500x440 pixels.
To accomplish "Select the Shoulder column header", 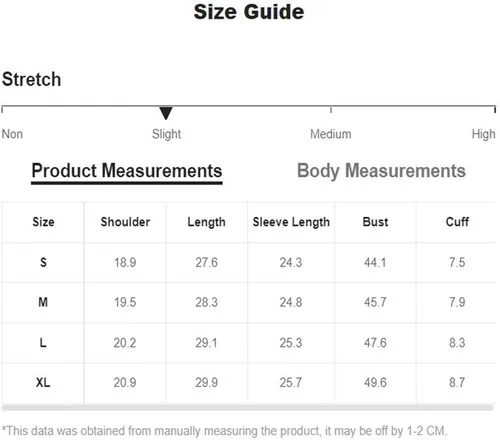I will tap(125, 222).
